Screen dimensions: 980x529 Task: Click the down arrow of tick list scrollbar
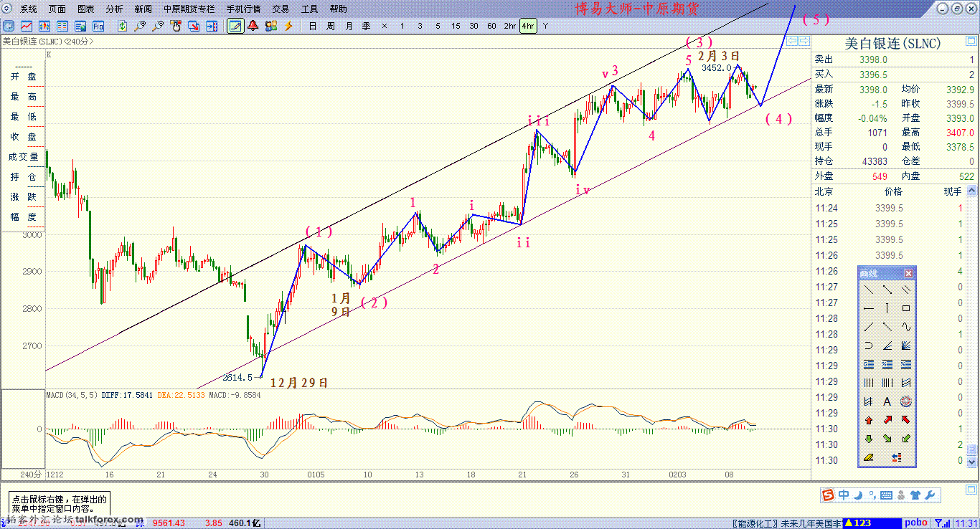(972, 462)
